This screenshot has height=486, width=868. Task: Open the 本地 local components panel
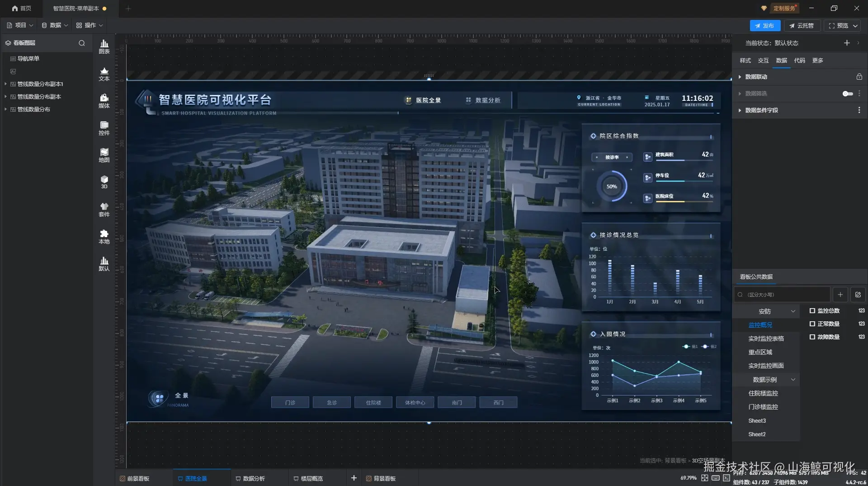[104, 237]
